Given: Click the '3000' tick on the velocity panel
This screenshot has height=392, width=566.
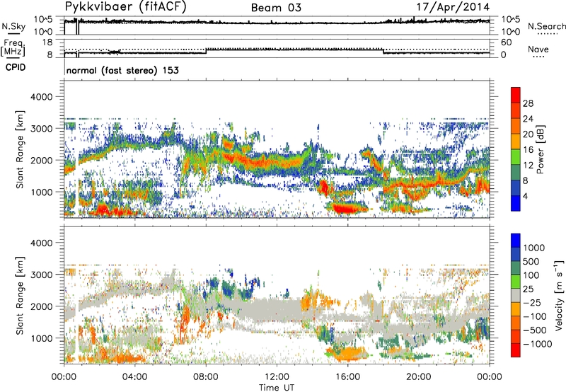Looking at the screenshot, I should (41, 275).
